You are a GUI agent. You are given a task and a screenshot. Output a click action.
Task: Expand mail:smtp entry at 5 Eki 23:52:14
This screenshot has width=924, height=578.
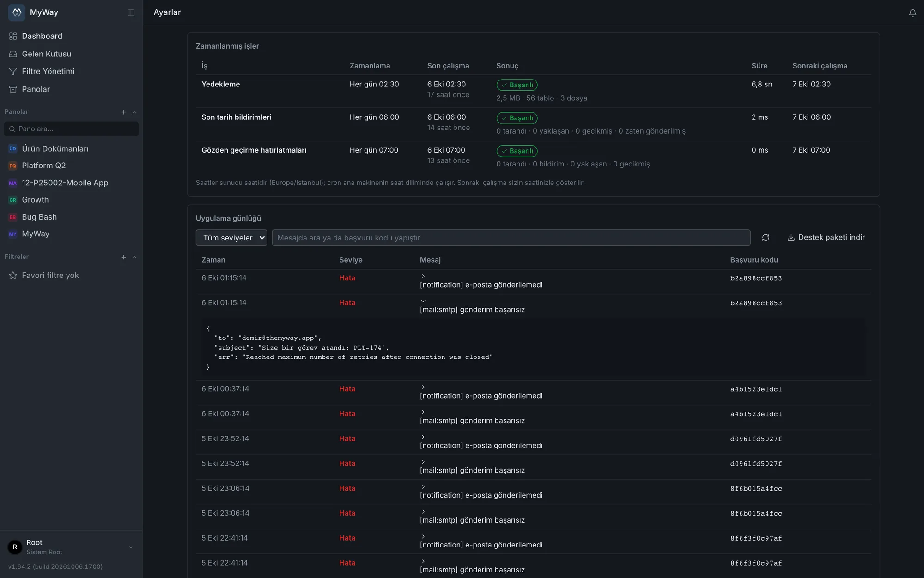423,462
